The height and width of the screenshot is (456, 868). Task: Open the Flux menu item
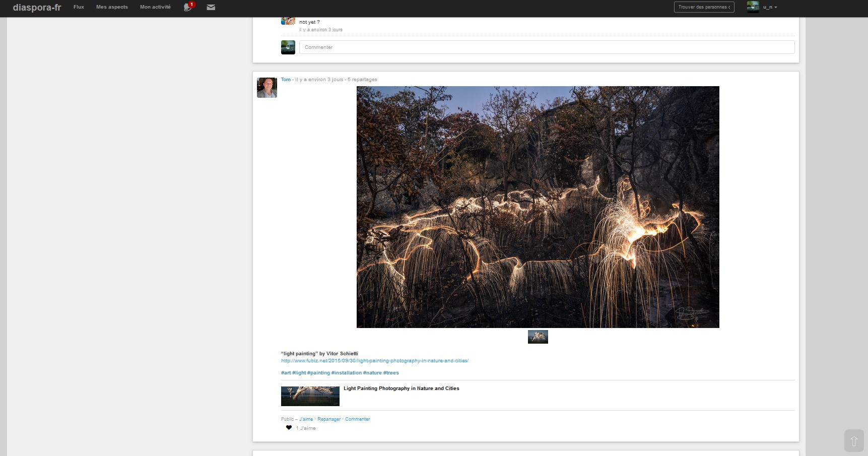79,7
